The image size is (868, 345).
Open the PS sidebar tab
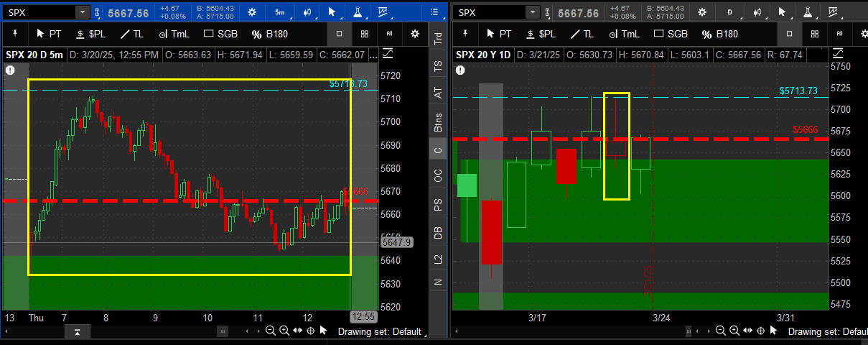tap(438, 205)
